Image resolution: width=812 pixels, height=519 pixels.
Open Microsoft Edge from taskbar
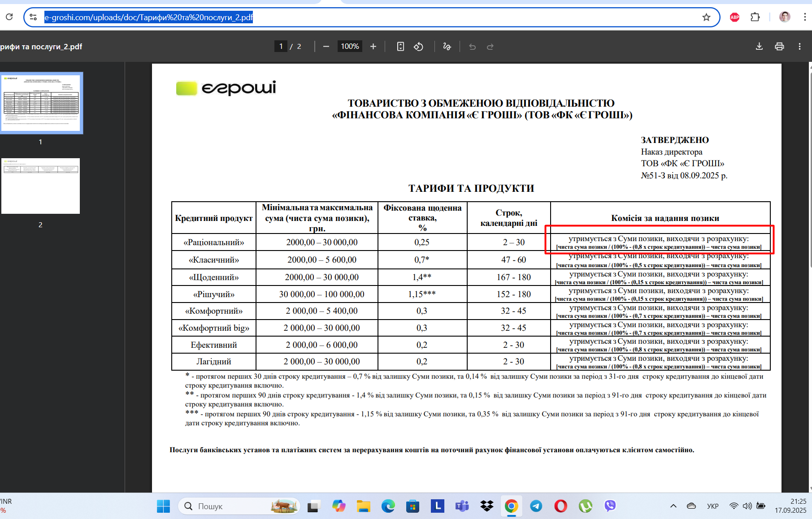(388, 506)
